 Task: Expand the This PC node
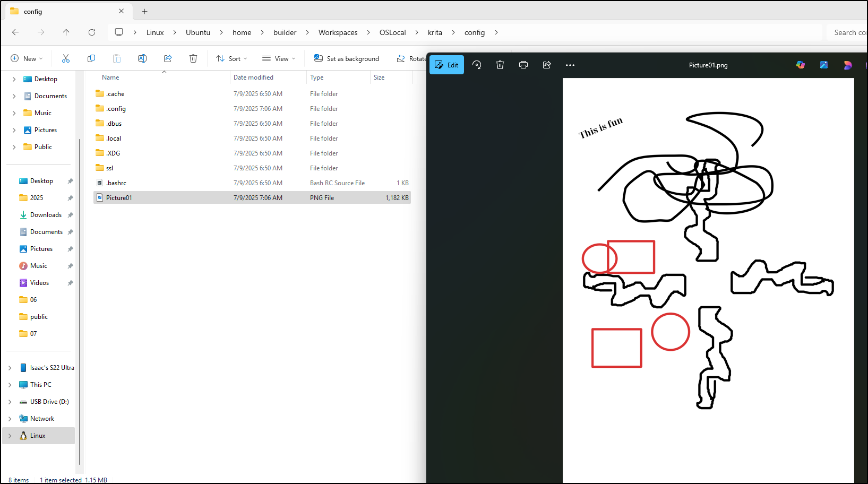10,385
